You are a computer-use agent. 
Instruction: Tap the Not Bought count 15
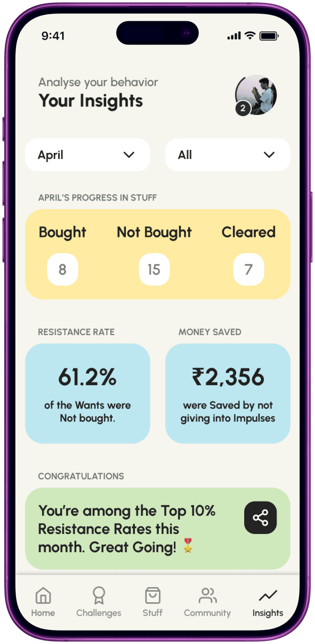[154, 269]
